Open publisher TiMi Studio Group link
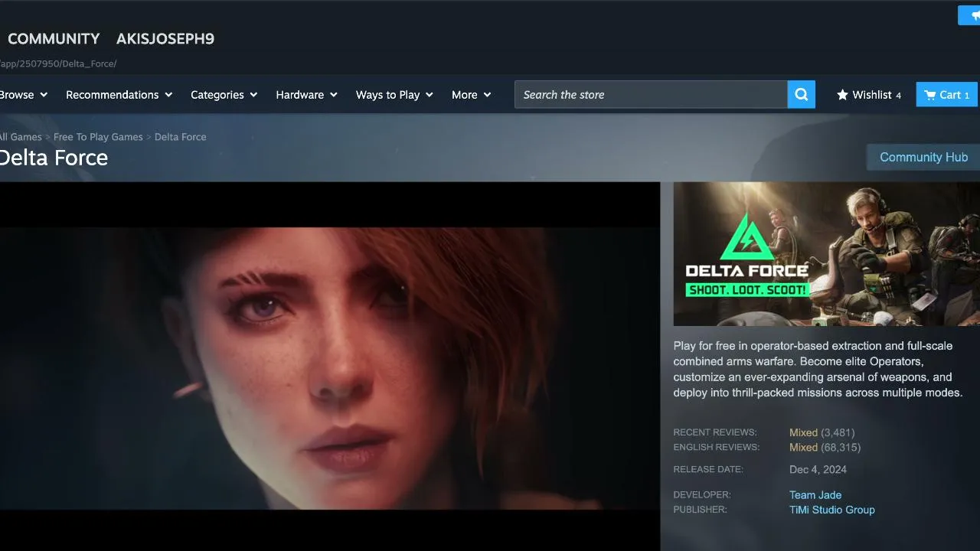980x551 pixels. click(832, 510)
